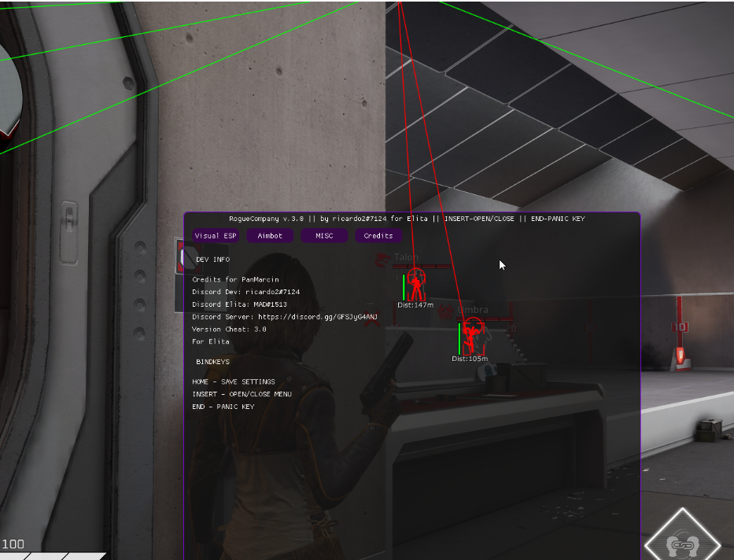
Task: Click the HOME - SAVE SETTINGS bindkey line
Action: tap(234, 381)
